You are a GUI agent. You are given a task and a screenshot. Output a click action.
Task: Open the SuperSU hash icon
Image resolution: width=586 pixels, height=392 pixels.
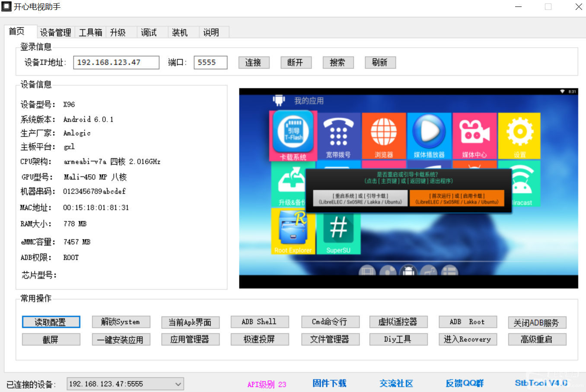(338, 231)
